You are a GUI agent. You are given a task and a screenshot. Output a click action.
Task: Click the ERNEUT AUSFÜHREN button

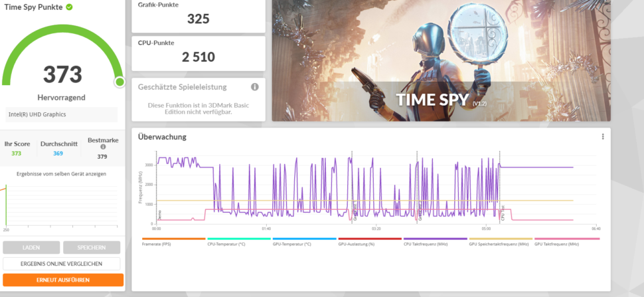pos(63,280)
